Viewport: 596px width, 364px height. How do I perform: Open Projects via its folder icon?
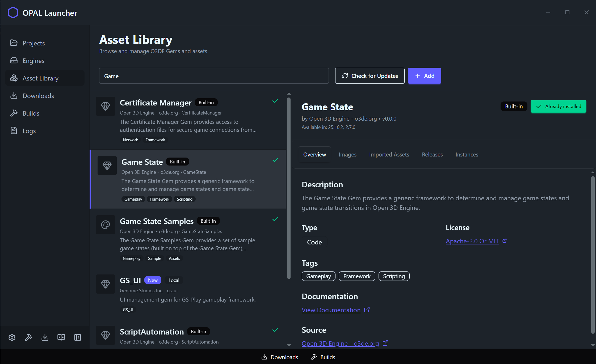[14, 43]
